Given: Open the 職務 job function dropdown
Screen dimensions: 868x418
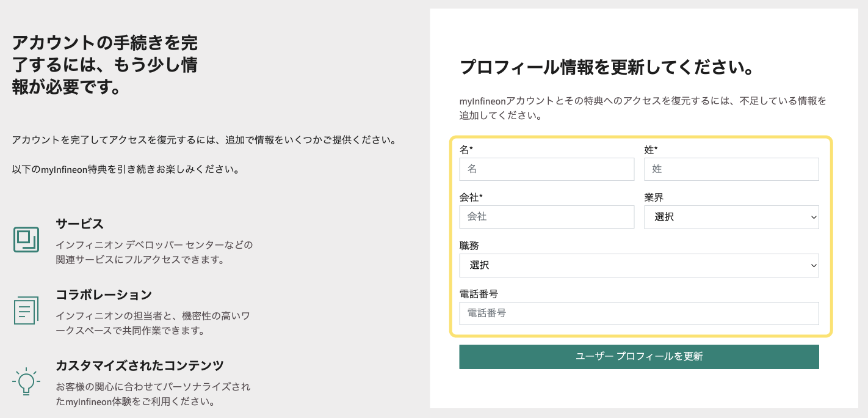Looking at the screenshot, I should 639,265.
